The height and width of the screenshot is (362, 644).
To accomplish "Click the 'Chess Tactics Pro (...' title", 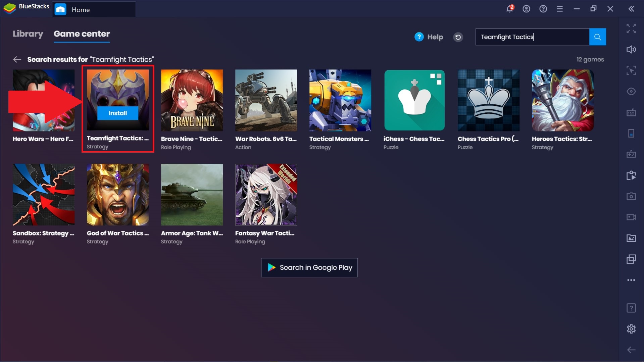I will pyautogui.click(x=488, y=139).
